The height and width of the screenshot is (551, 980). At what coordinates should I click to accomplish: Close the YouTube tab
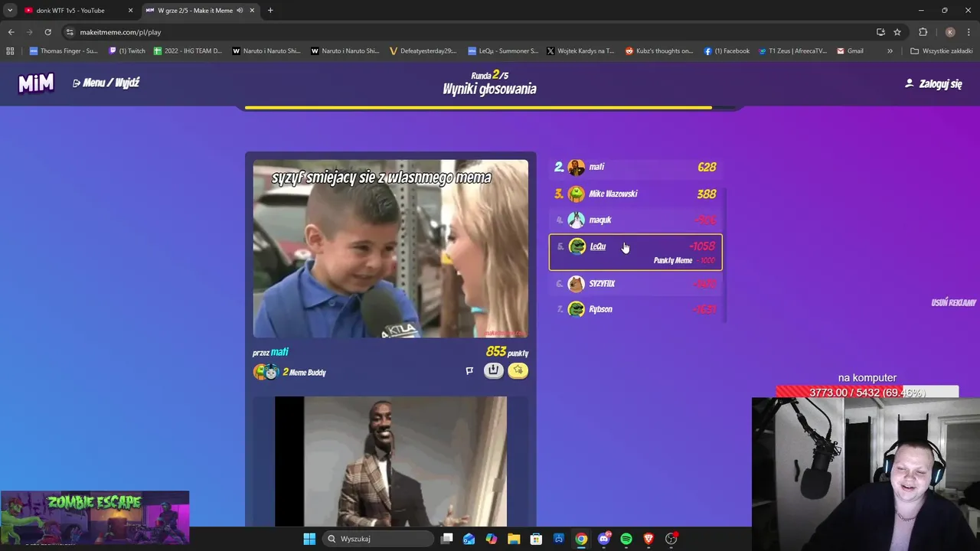click(x=130, y=11)
